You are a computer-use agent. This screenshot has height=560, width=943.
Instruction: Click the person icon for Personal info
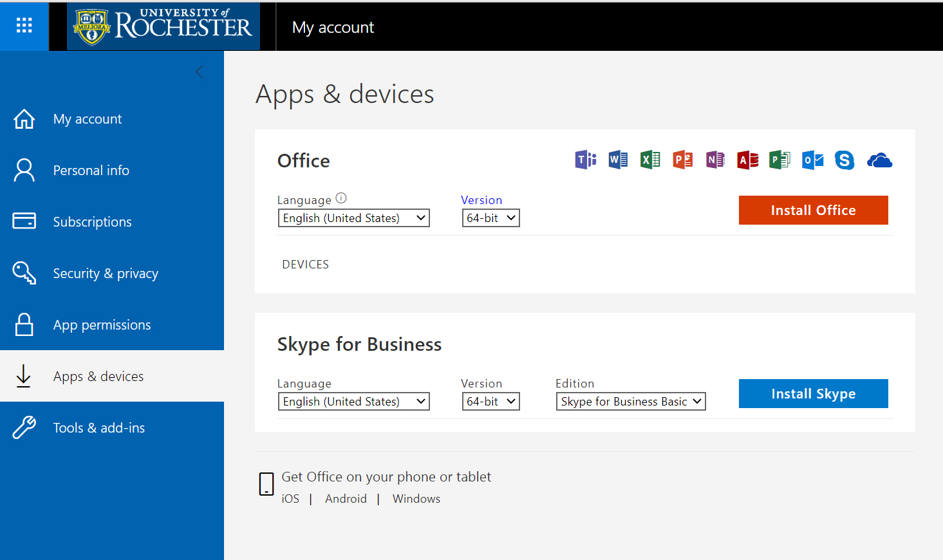[24, 171]
